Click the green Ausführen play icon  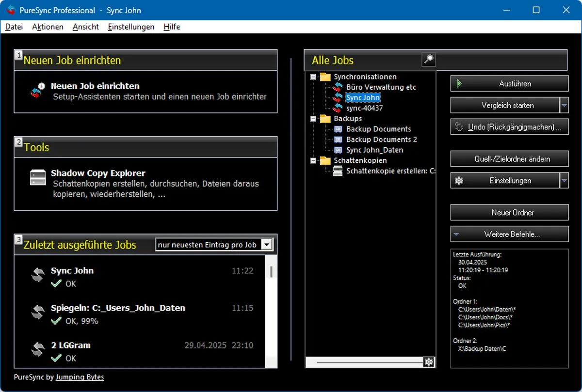pyautogui.click(x=459, y=83)
